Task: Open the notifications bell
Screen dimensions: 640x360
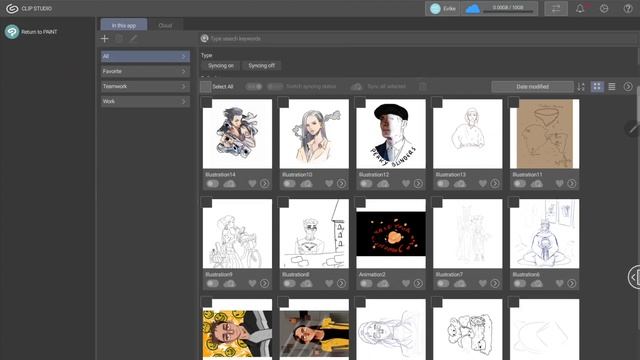Action: click(x=580, y=9)
